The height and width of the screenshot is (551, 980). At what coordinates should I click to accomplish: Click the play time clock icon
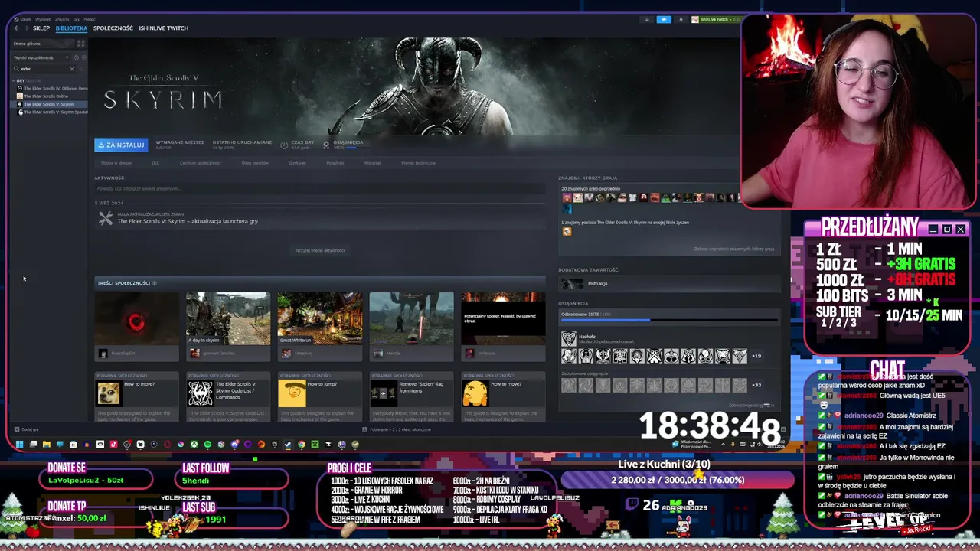click(x=284, y=145)
